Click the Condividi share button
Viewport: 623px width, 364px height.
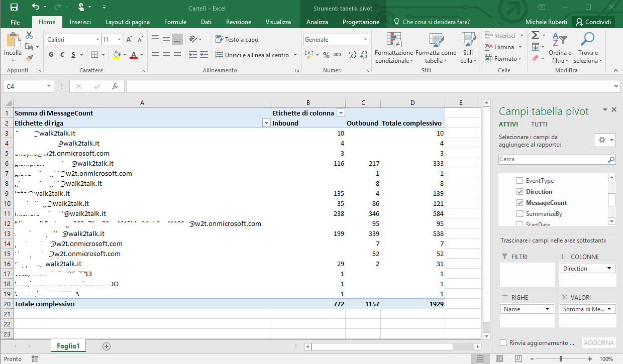[x=594, y=22]
